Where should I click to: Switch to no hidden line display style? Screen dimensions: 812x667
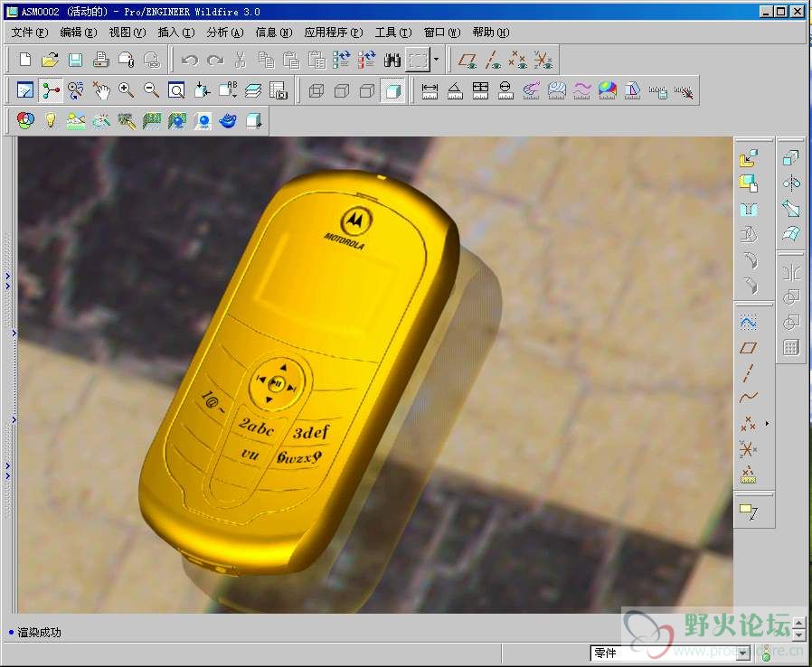click(x=366, y=91)
